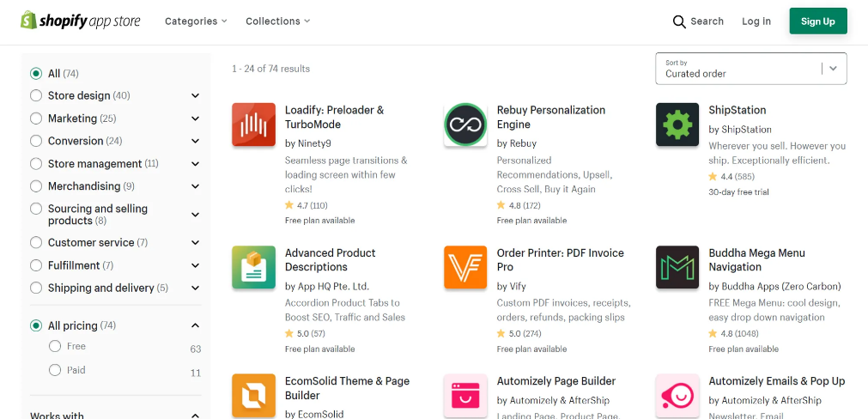Image resolution: width=868 pixels, height=419 pixels.
Task: Click the Order Printer PDF Invoice icon
Action: click(465, 267)
